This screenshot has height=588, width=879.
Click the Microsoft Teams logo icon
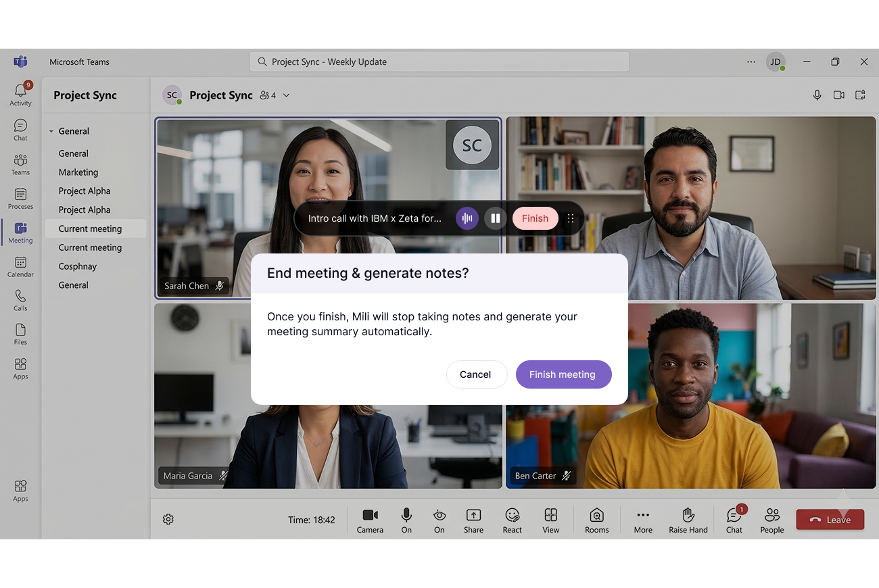tap(20, 62)
